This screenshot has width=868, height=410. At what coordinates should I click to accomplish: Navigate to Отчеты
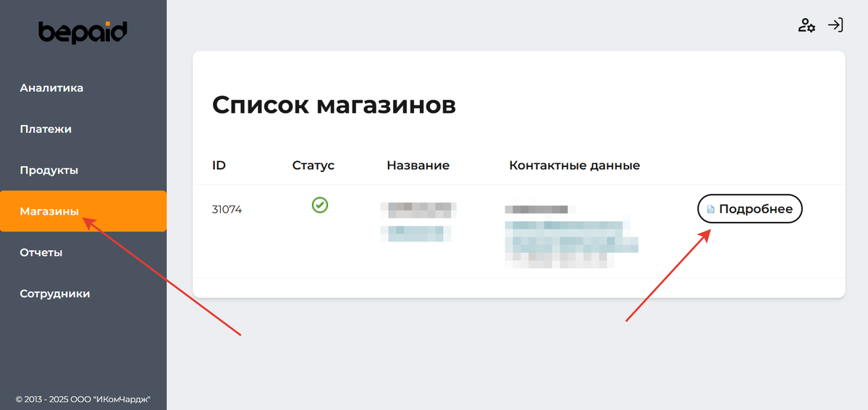tap(41, 252)
